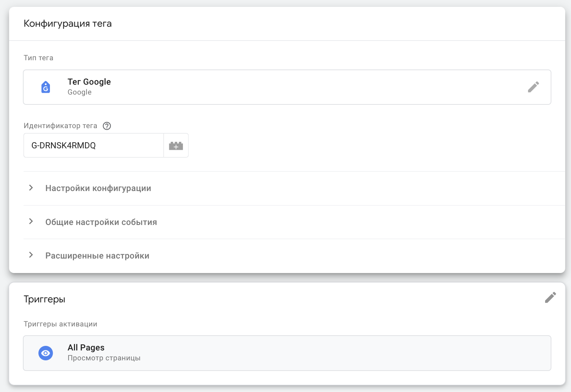Expand Настройки конфигурации chevron
The width and height of the screenshot is (571, 392).
31,188
